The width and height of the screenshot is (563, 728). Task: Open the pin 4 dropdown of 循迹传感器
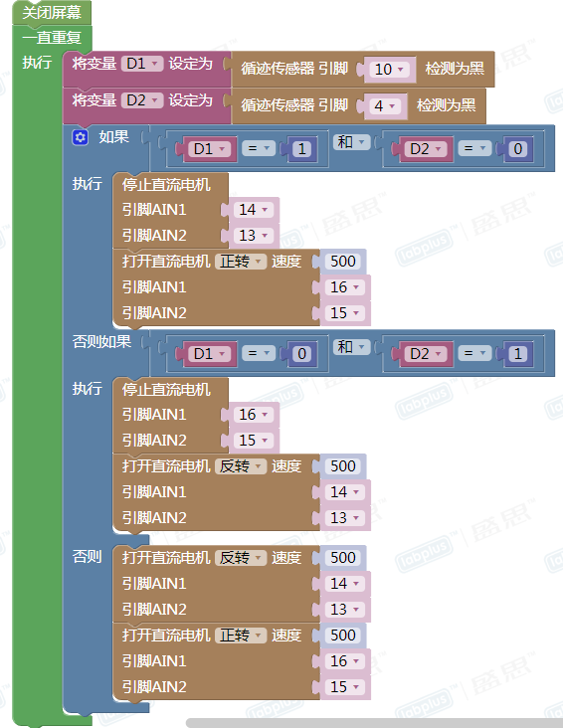coord(385,105)
